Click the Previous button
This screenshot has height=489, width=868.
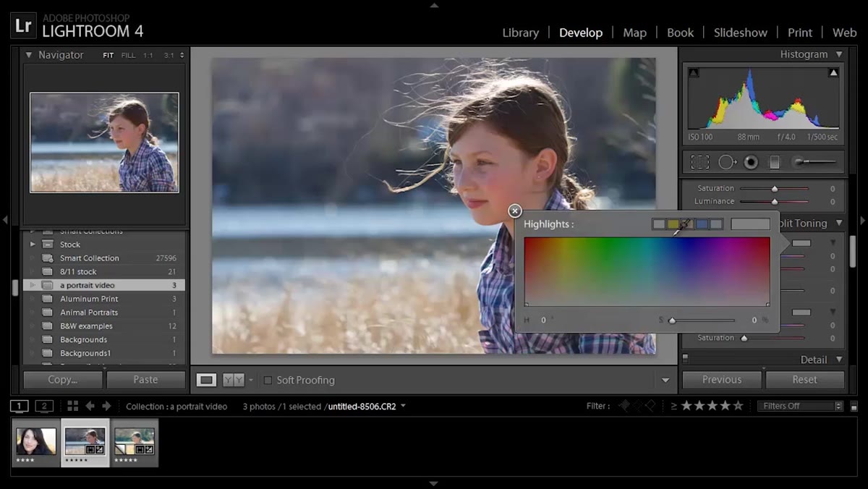point(722,379)
